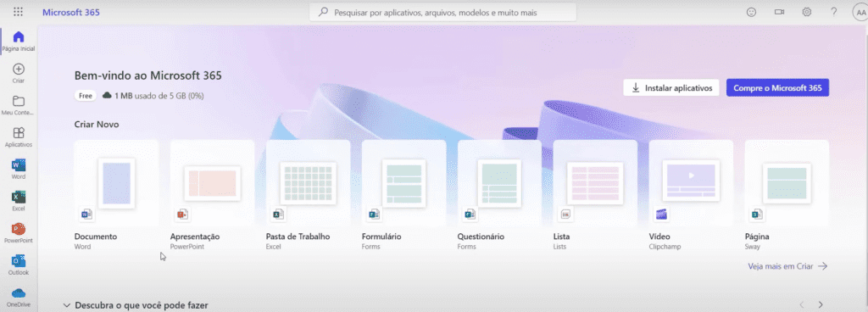Screen dimensions: 868x312
Task: Click Questionário label text
Action: tap(481, 237)
